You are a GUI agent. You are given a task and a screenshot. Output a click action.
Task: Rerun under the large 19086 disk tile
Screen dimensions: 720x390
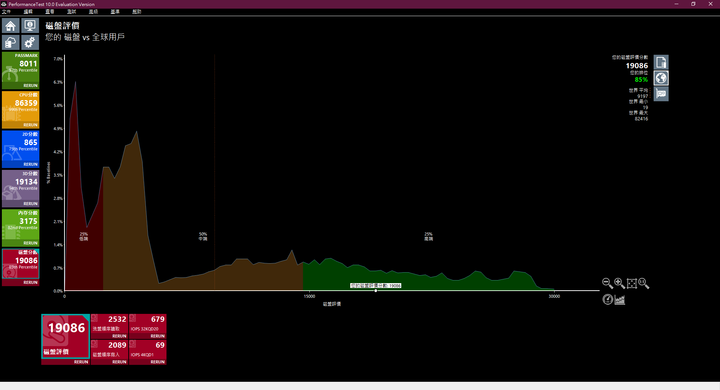click(x=81, y=362)
